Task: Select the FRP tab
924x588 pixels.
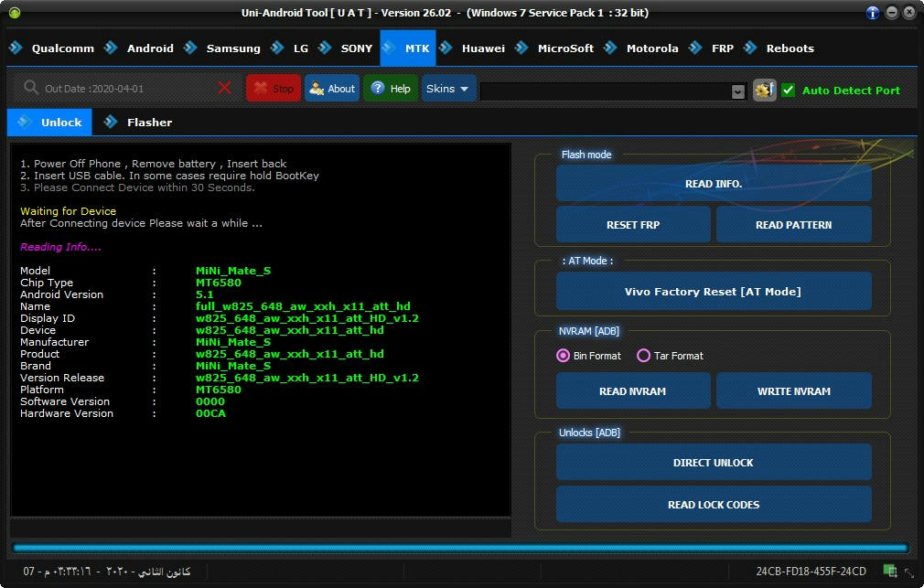Action: point(712,48)
